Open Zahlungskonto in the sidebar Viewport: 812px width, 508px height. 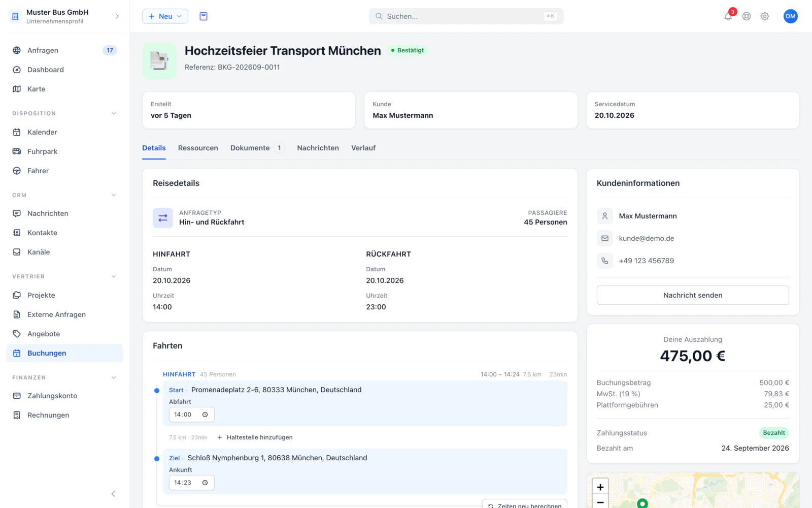tap(64, 396)
